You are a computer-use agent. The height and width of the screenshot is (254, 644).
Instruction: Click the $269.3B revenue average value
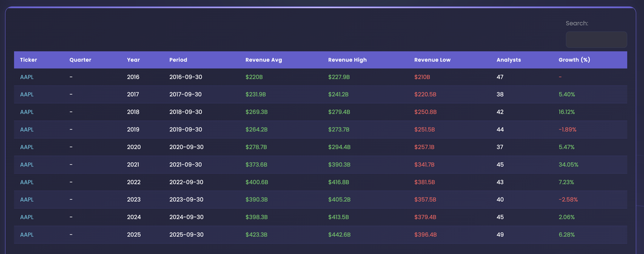257,112
